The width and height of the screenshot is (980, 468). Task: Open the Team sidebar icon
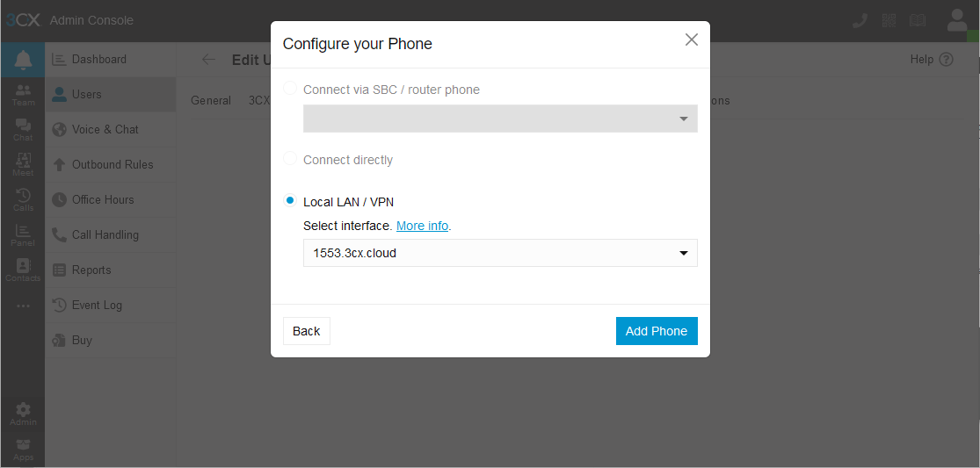click(23, 95)
